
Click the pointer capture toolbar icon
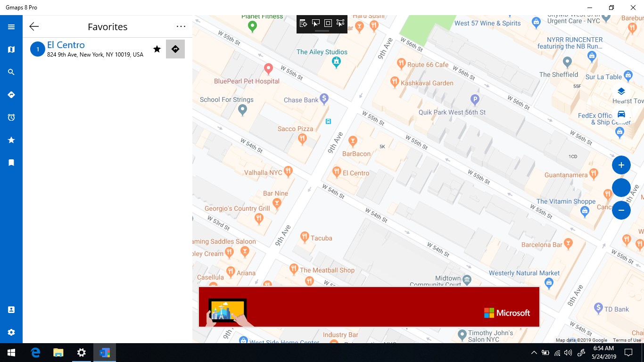tap(316, 23)
